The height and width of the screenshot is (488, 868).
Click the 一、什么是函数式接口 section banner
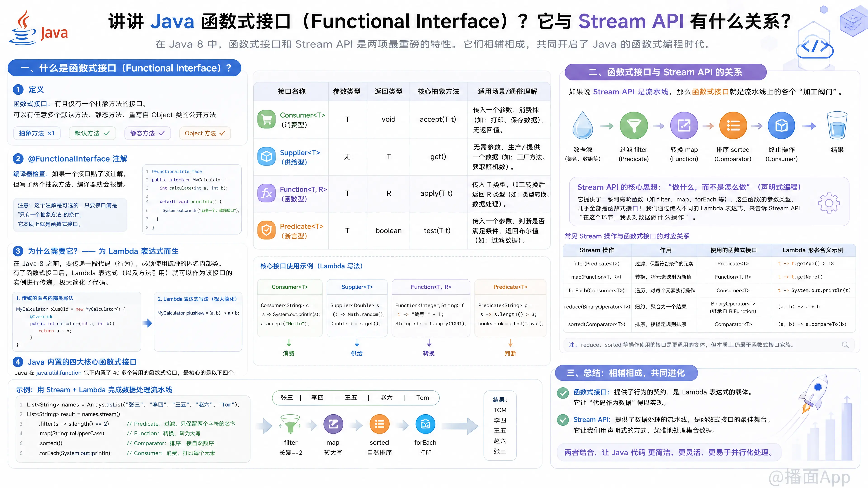point(124,68)
